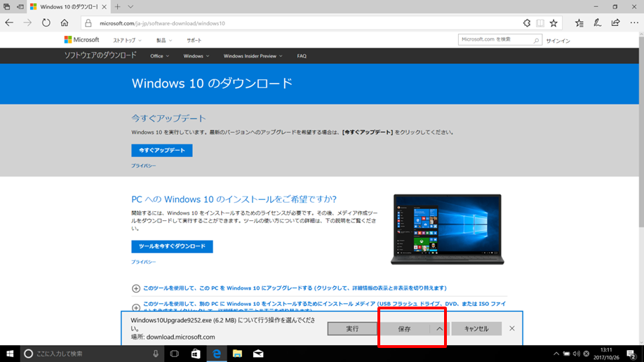Dismiss the download notification bar X

tap(511, 328)
